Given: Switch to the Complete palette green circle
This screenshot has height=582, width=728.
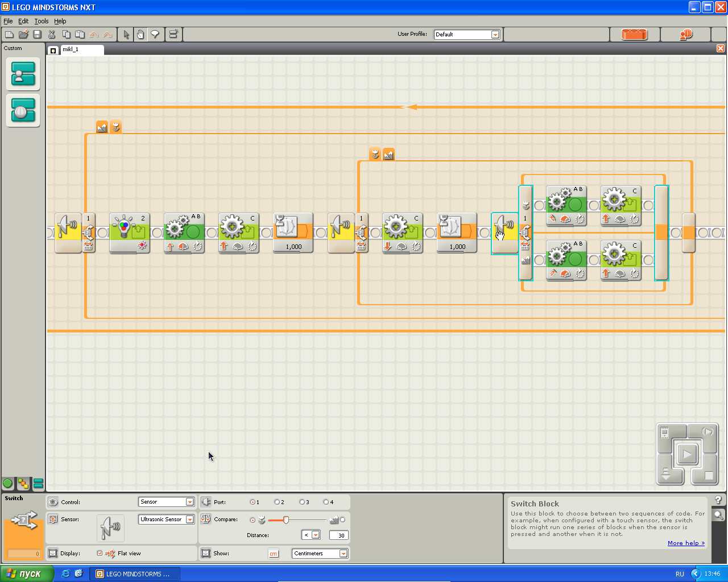Looking at the screenshot, I should (x=8, y=484).
